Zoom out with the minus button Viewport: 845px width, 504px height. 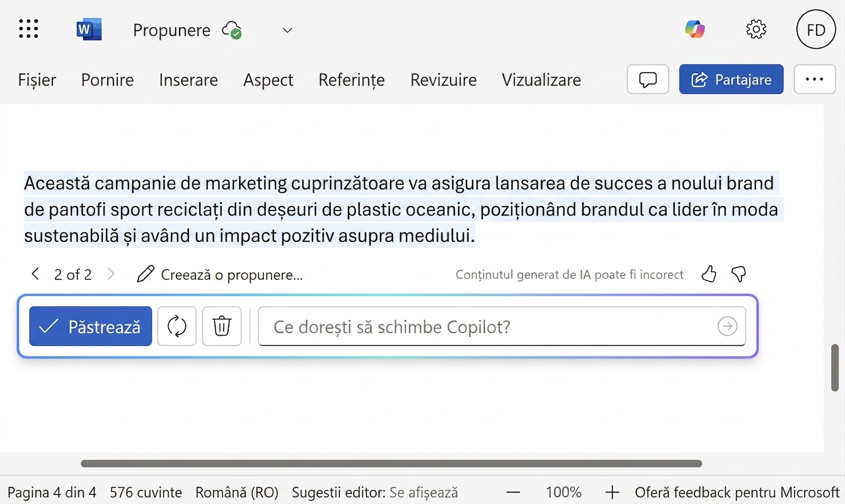(514, 492)
